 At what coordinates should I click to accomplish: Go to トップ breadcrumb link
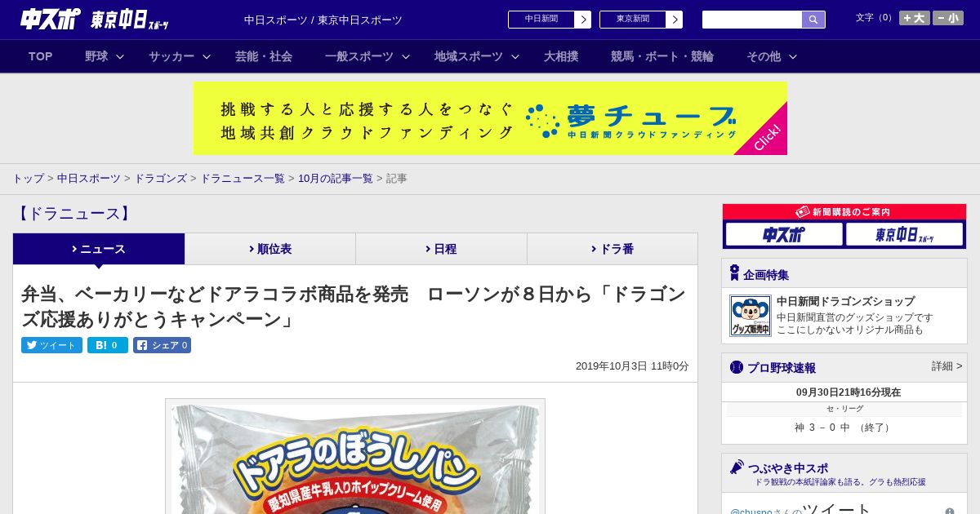28,179
